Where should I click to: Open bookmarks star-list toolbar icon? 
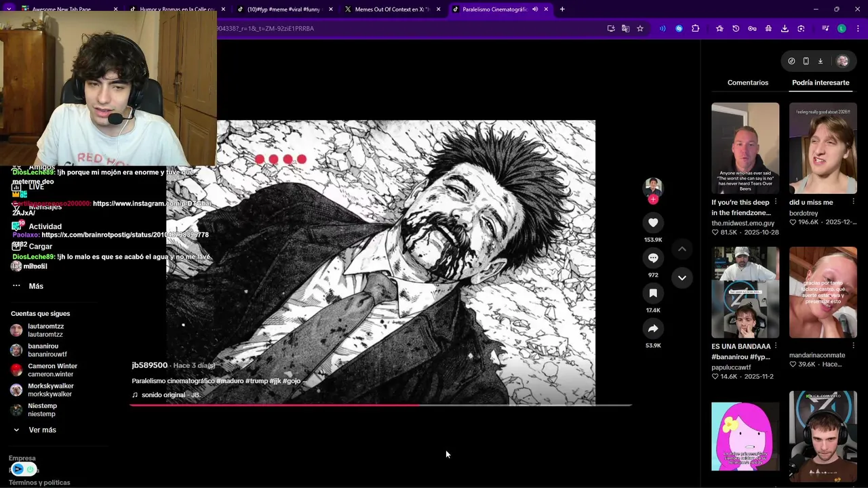719,28
